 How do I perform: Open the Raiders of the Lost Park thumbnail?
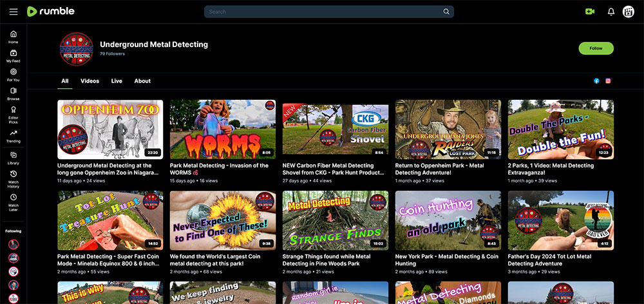pyautogui.click(x=448, y=129)
